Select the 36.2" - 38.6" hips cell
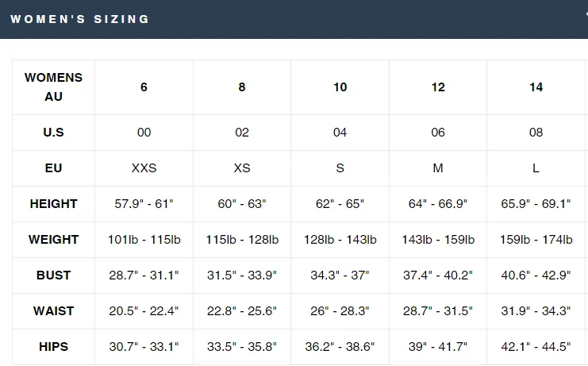The height and width of the screenshot is (366, 588). (x=340, y=346)
